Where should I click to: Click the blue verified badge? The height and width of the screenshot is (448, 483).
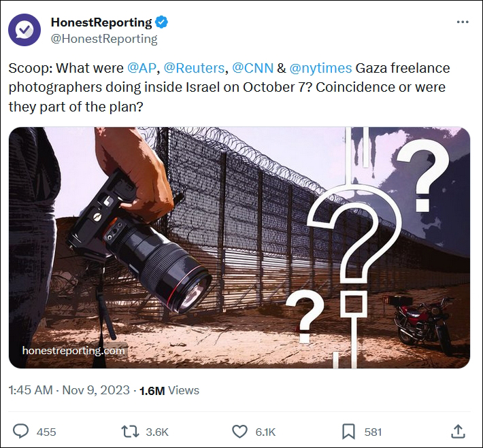click(x=161, y=22)
